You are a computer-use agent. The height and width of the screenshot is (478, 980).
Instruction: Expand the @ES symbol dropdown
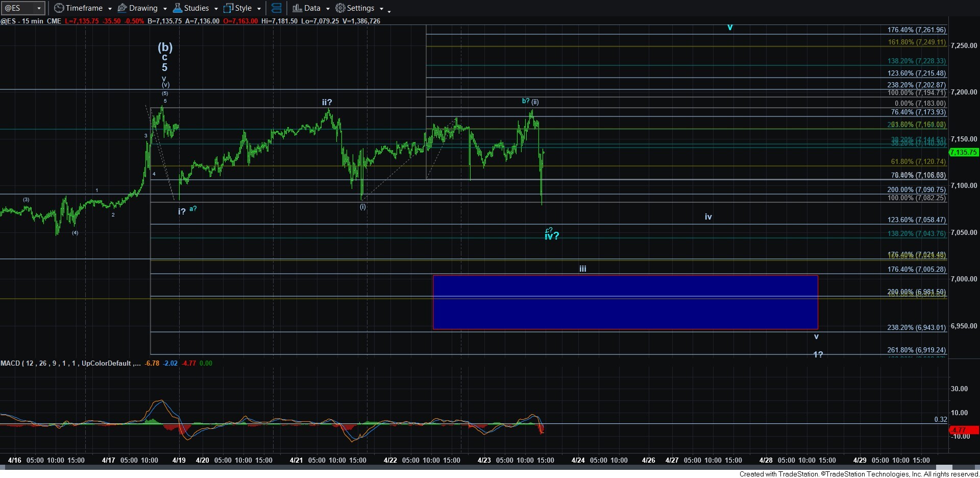[39, 8]
